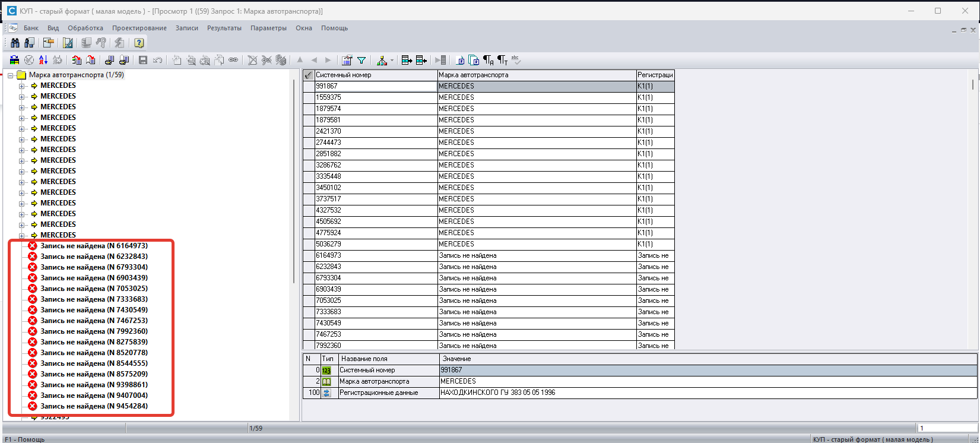Open the Вид menu

53,28
